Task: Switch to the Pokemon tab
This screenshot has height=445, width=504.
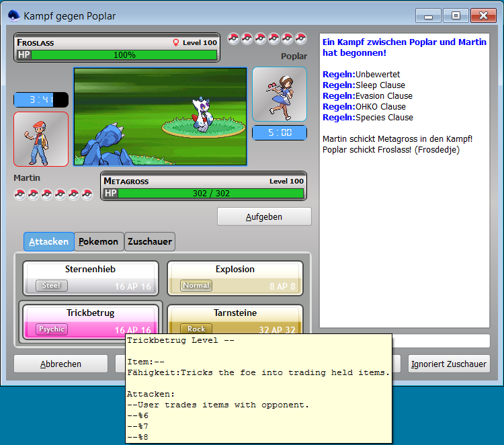Action: pos(98,241)
